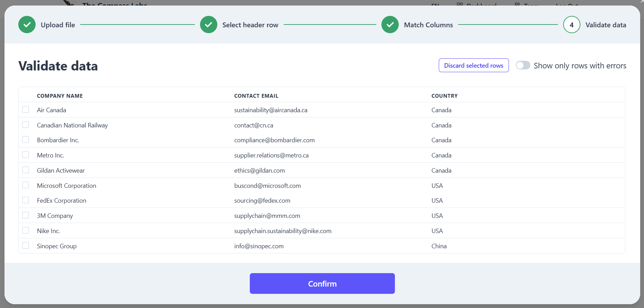Check the Nike Inc. row checkbox
The height and width of the screenshot is (308, 644).
[x=26, y=230]
